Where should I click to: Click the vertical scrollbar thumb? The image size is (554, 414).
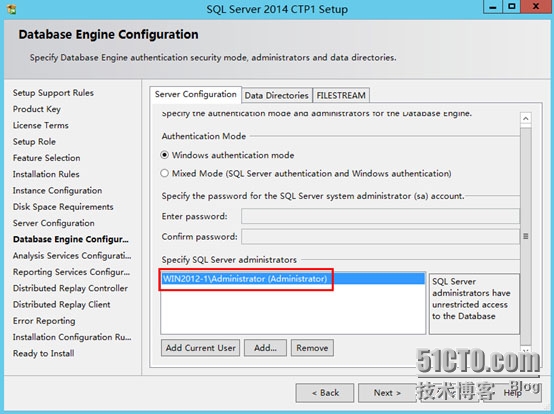click(526, 236)
